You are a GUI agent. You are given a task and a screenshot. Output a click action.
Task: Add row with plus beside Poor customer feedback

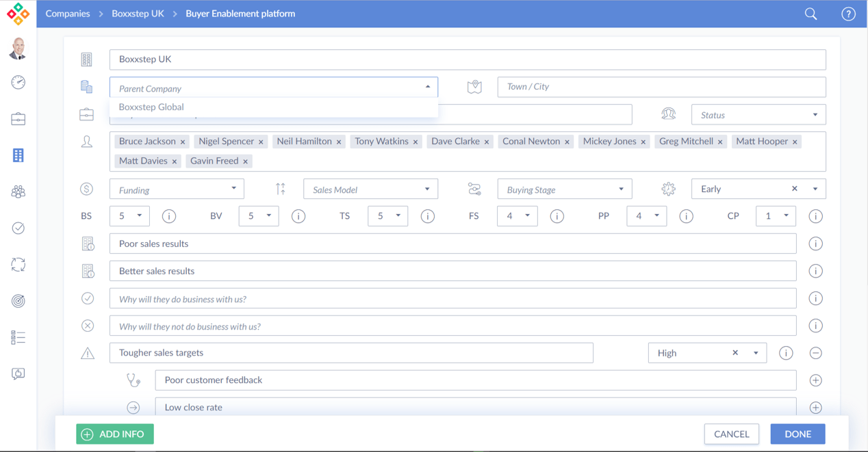coord(815,380)
